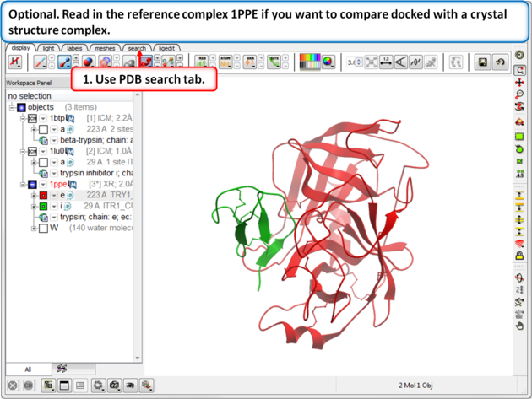532x399 pixels.
Task: Toggle the wire representation icon
Action: pos(40,62)
